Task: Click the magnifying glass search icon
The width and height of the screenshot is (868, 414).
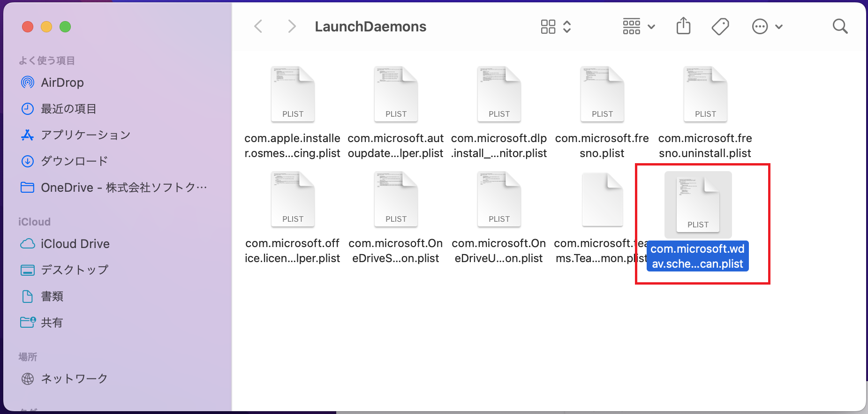Action: click(x=840, y=26)
